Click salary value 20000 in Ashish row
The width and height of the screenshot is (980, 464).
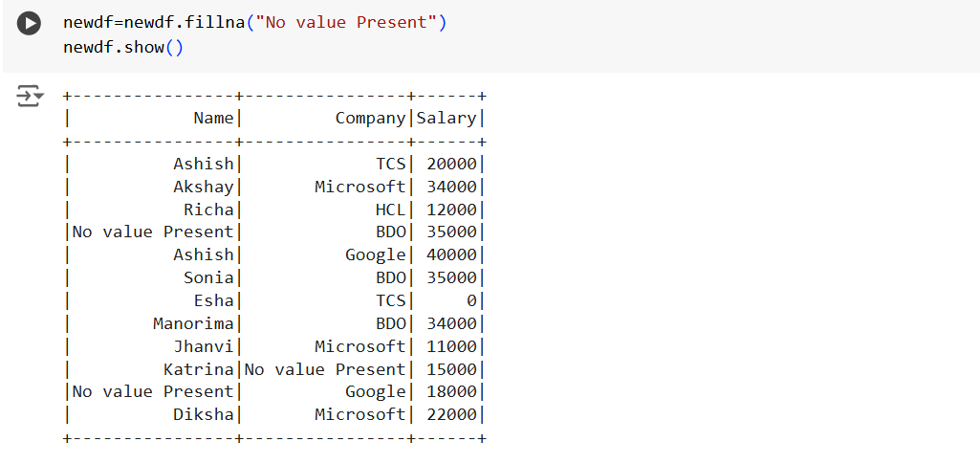[x=451, y=164]
